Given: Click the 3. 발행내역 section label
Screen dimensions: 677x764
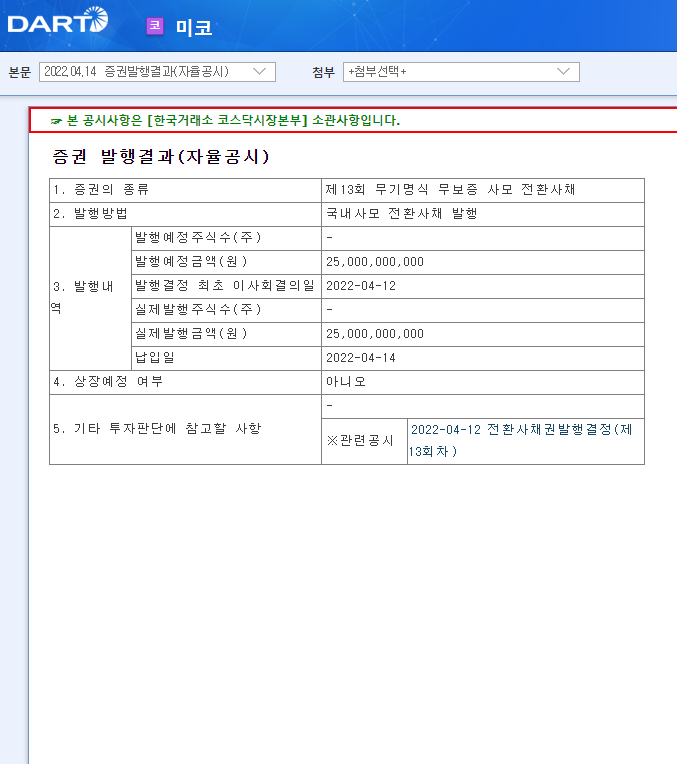Looking at the screenshot, I should click(83, 297).
